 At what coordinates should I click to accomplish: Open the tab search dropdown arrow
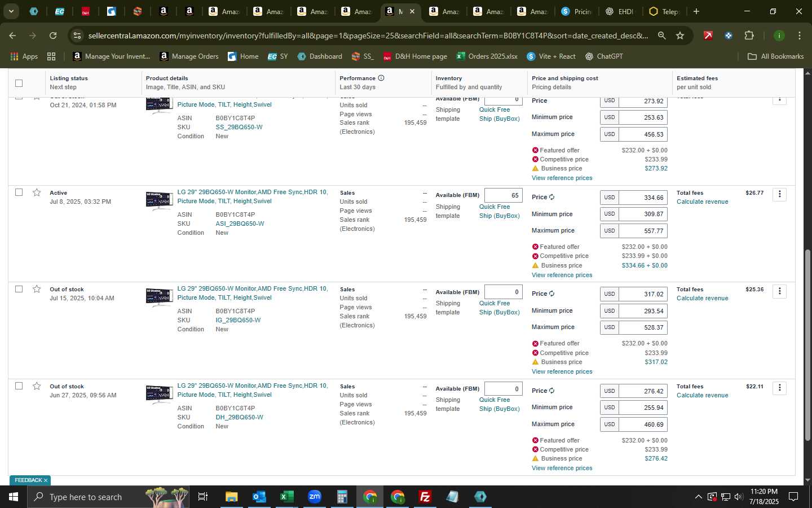tap(11, 11)
